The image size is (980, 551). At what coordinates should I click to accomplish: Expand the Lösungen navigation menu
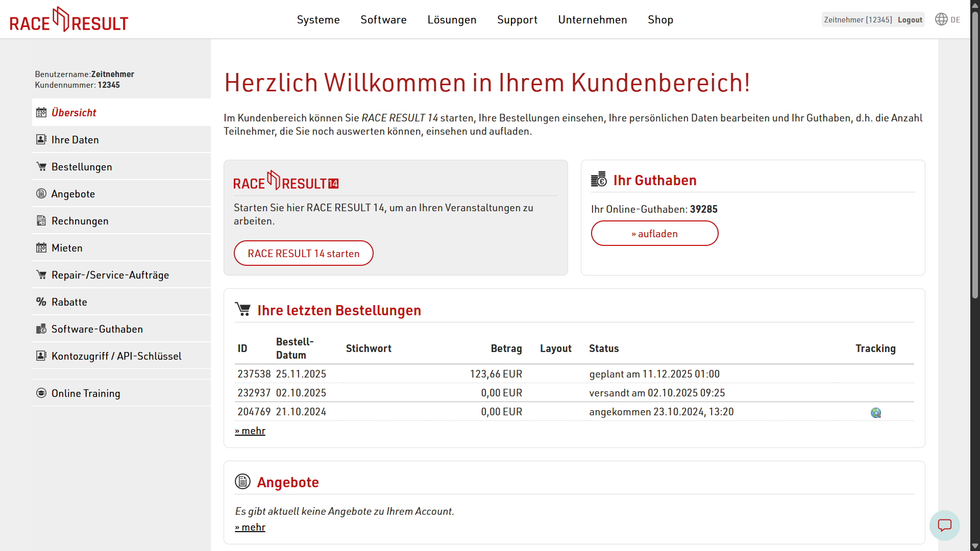(x=452, y=19)
